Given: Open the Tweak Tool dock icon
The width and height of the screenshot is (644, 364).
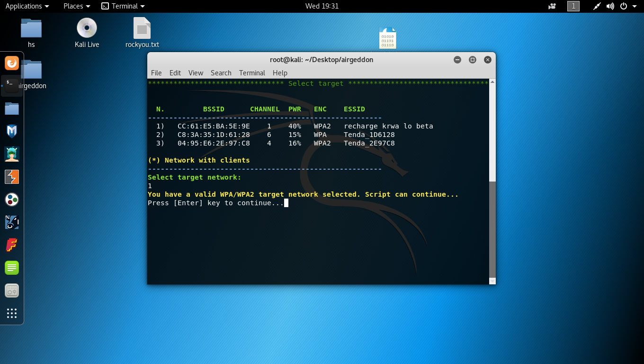Looking at the screenshot, I should pos(12,291).
